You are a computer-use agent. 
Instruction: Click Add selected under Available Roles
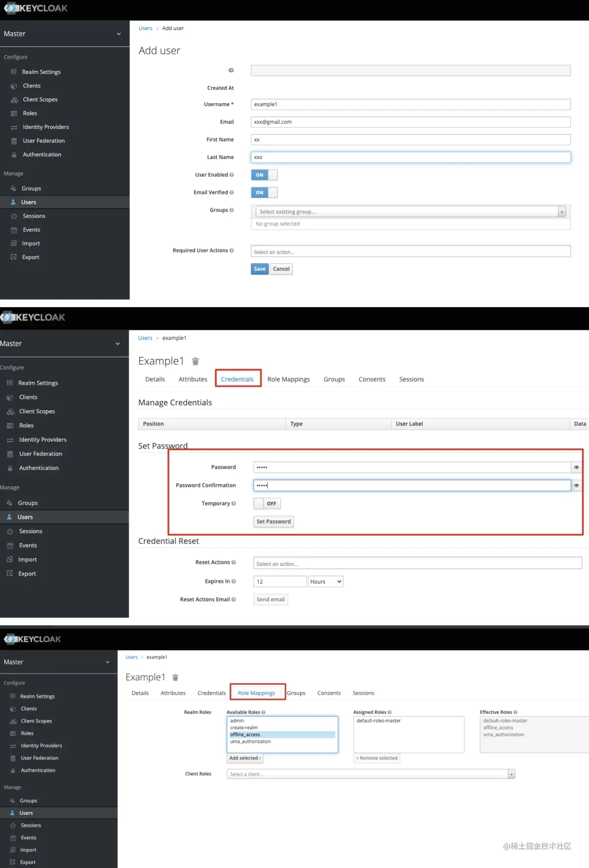point(245,758)
